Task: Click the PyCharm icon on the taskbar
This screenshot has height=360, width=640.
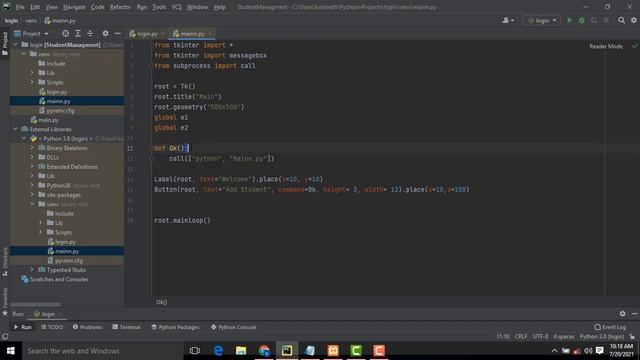Action: tap(287, 351)
